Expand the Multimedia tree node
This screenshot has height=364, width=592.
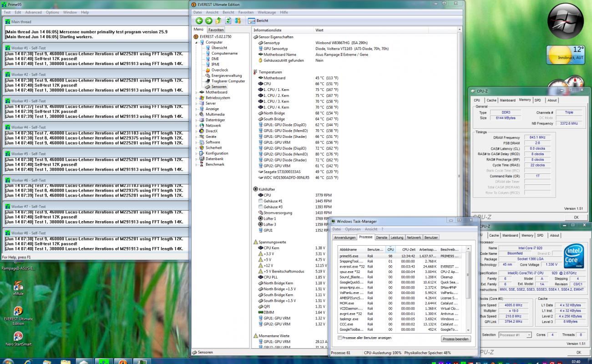point(197,114)
